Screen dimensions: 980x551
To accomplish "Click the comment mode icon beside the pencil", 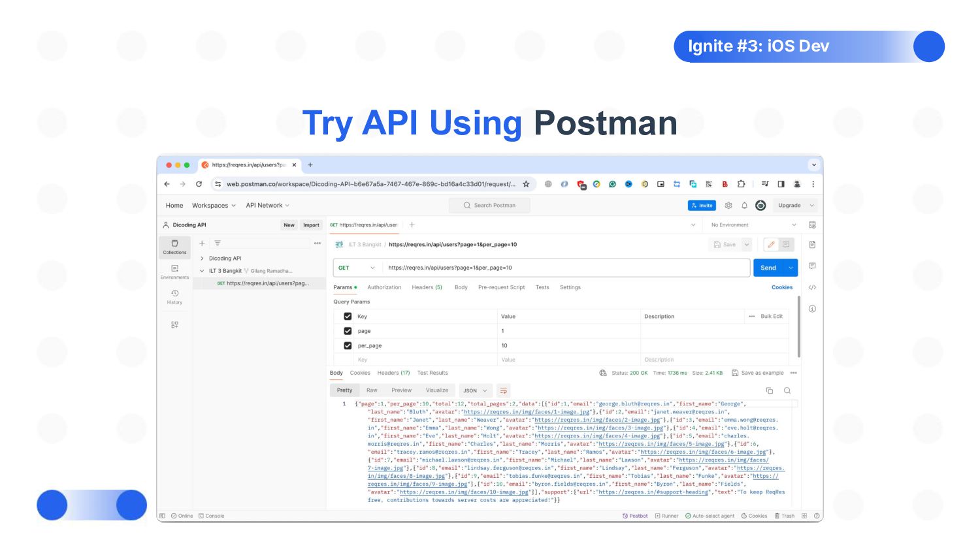I will [786, 244].
